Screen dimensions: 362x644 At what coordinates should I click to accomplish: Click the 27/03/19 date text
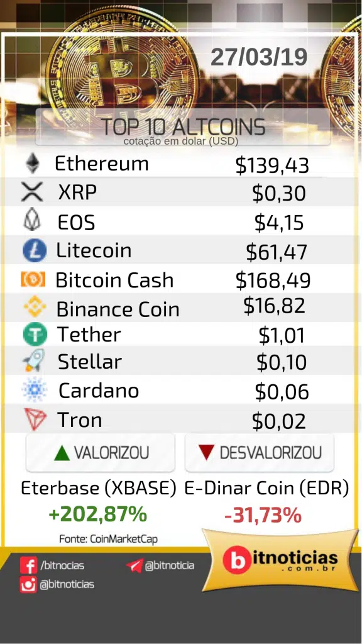259,57
